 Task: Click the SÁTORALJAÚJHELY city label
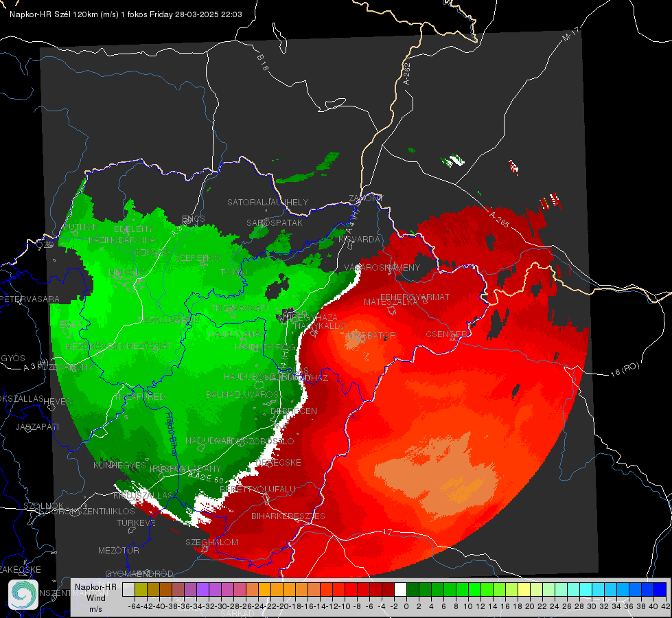(268, 202)
